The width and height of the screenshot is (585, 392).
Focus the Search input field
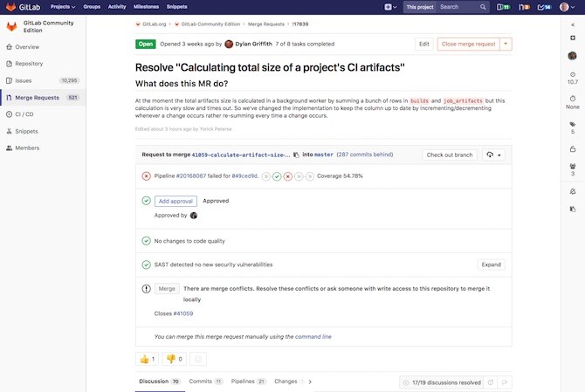tap(458, 7)
